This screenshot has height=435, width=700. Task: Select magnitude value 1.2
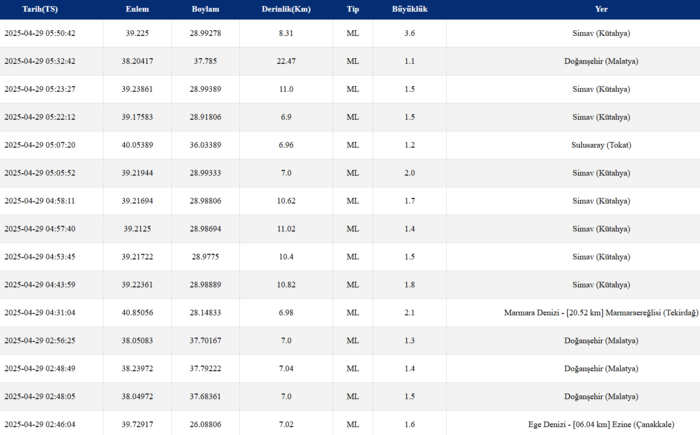[410, 145]
